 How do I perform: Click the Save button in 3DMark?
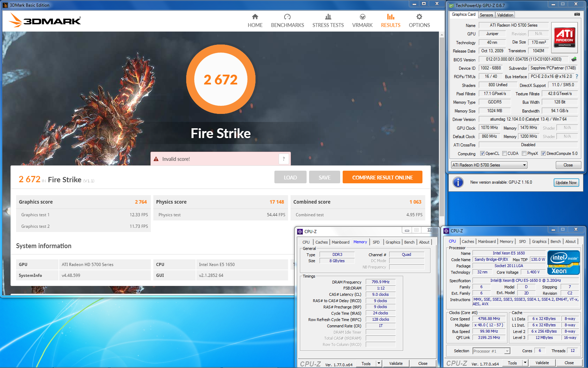[x=324, y=177]
